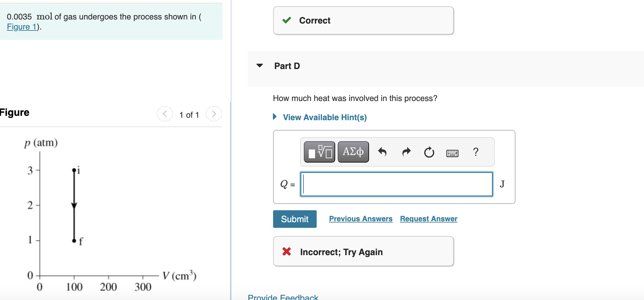Click Previous Answers
Screen dimensions: 644x300
click(361, 219)
